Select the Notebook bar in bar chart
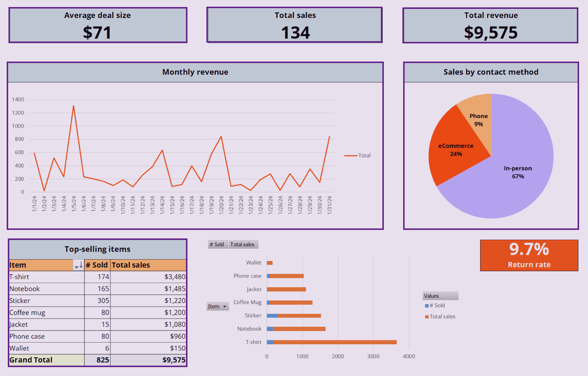The width and height of the screenshot is (588, 376). pyautogui.click(x=296, y=329)
